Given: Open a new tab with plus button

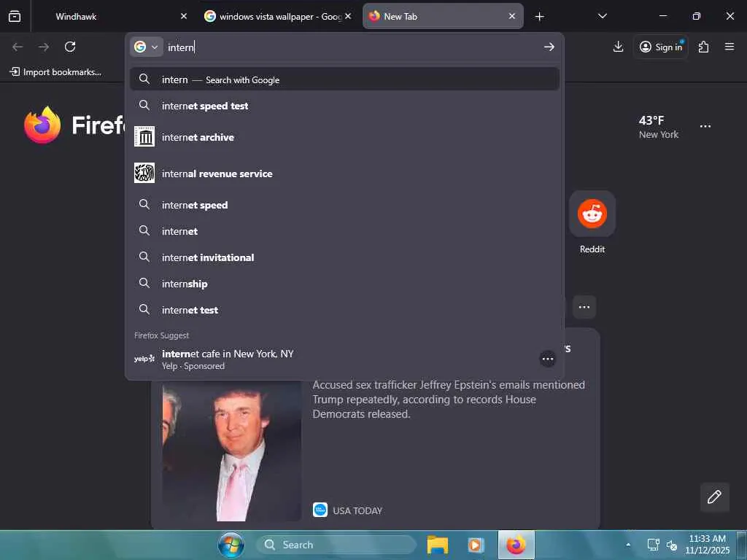Looking at the screenshot, I should pos(539,17).
